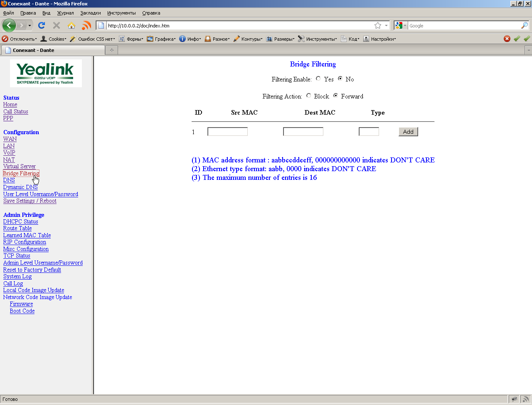The width and height of the screenshot is (532, 405).
Task: Open the WAN configuration link
Action: click(x=10, y=139)
